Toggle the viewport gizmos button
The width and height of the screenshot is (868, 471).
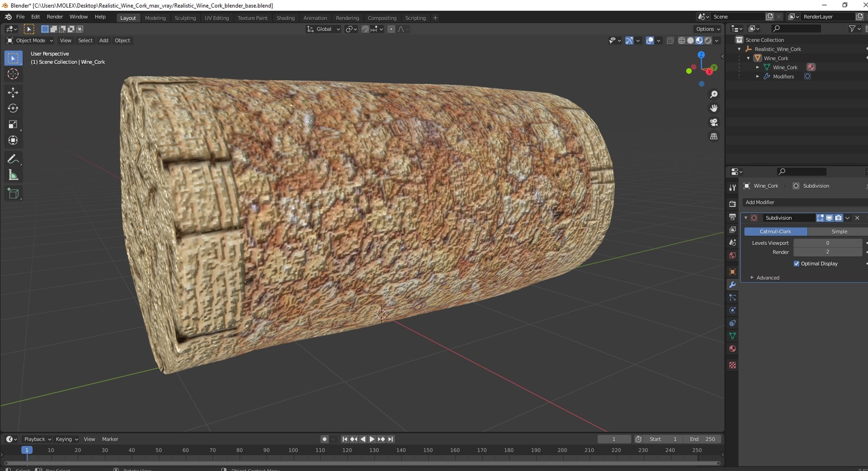629,41
